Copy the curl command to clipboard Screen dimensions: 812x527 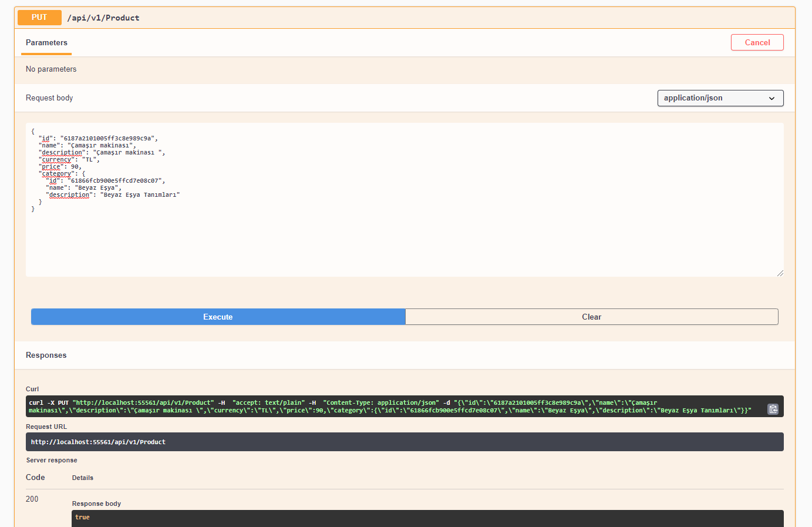[773, 409]
